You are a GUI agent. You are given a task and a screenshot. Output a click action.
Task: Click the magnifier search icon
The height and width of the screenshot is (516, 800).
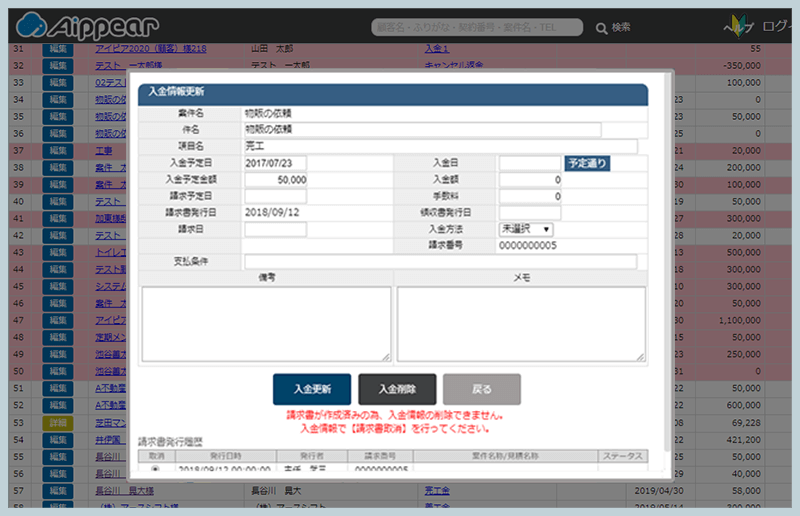602,28
